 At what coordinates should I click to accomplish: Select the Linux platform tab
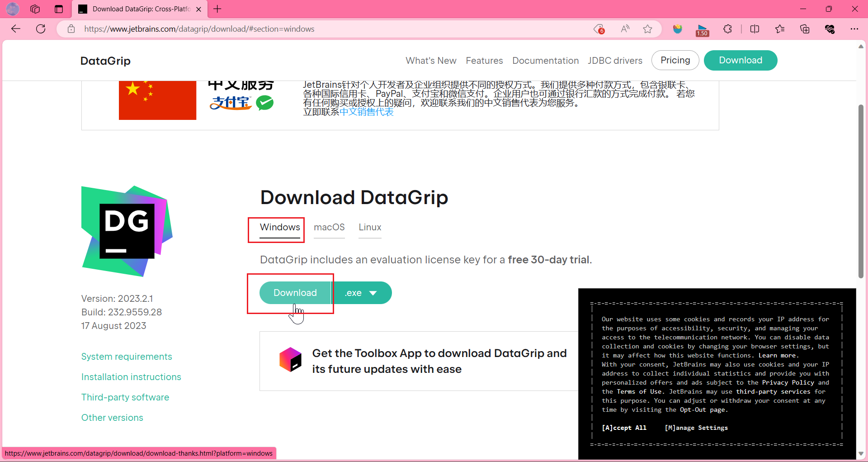[x=370, y=227]
